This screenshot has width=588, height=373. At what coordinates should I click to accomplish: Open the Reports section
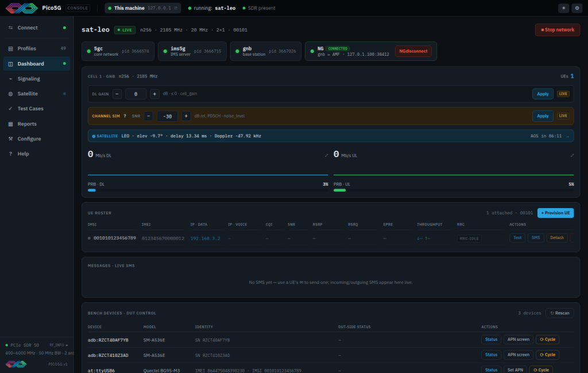37,124
